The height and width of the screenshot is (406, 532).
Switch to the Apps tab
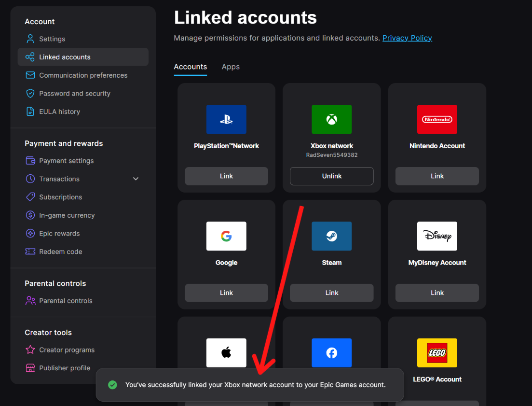[231, 67]
